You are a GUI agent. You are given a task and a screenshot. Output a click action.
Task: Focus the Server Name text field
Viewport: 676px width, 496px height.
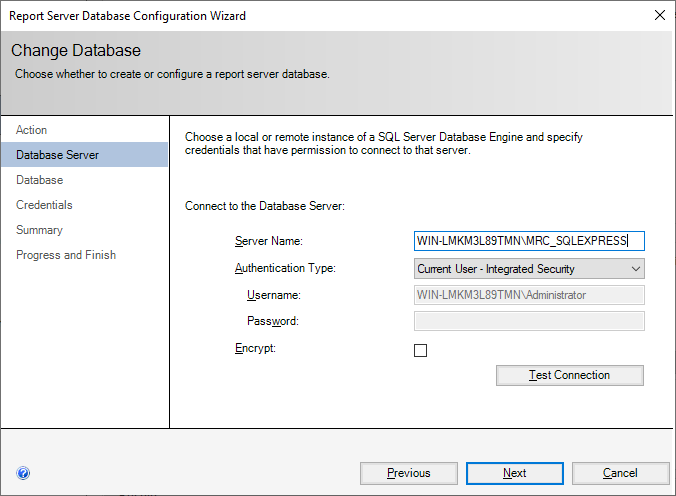529,241
